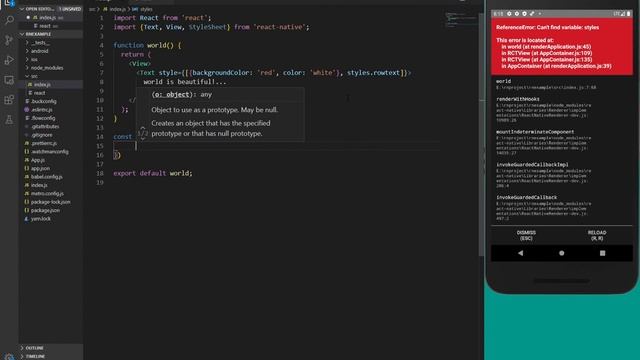640x360 pixels.
Task: Open the Remote Explorer view
Action: [x=9, y=80]
